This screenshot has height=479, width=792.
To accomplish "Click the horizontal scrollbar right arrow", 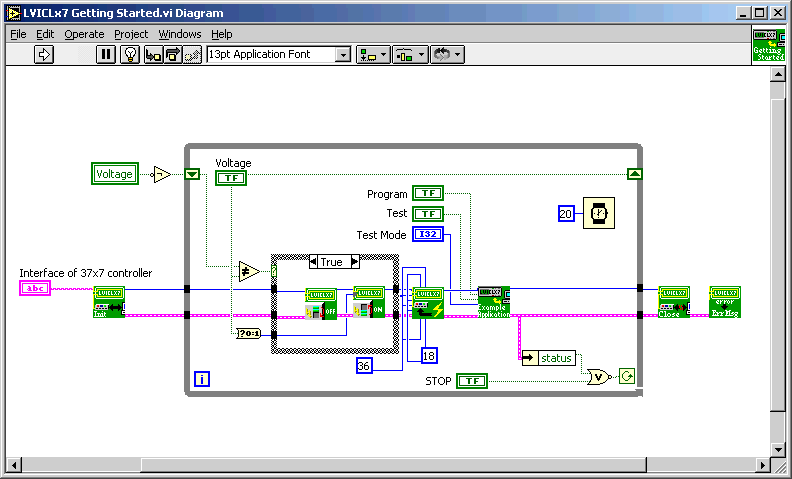I will click(x=763, y=464).
